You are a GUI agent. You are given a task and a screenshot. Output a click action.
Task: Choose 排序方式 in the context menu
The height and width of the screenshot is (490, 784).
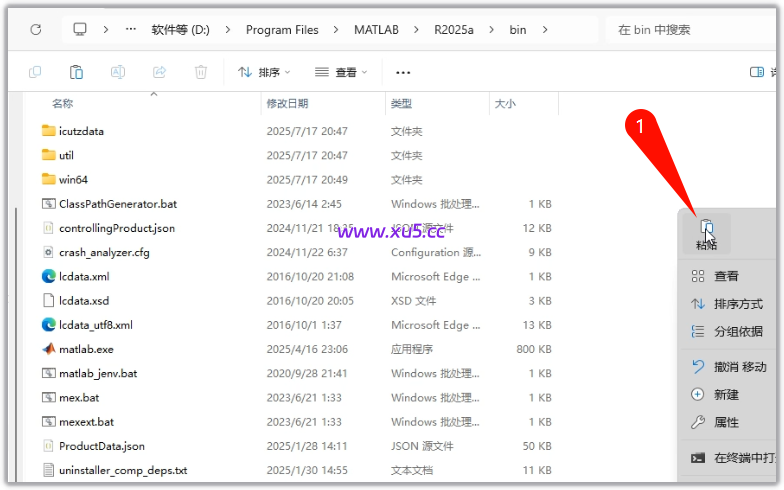point(738,304)
